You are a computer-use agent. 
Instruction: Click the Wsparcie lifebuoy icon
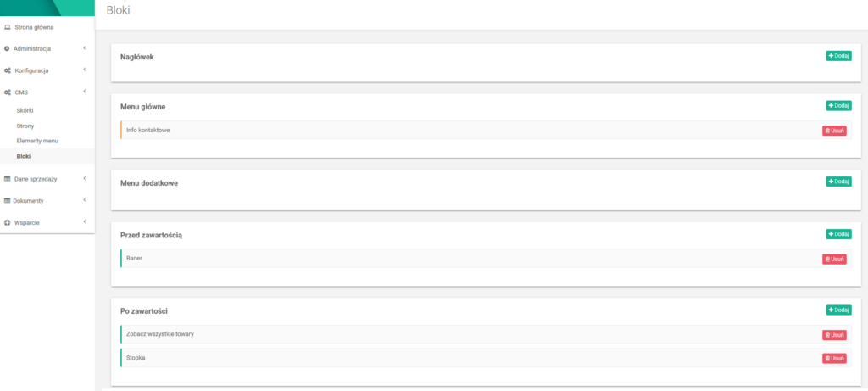(7, 222)
